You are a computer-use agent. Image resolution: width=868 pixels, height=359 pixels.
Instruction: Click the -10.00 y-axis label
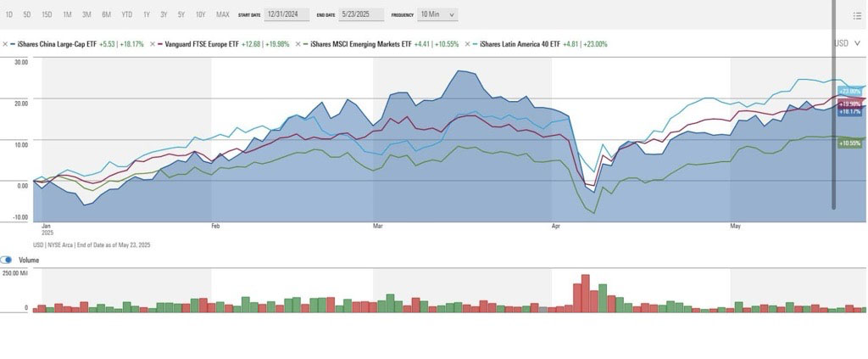pos(21,218)
